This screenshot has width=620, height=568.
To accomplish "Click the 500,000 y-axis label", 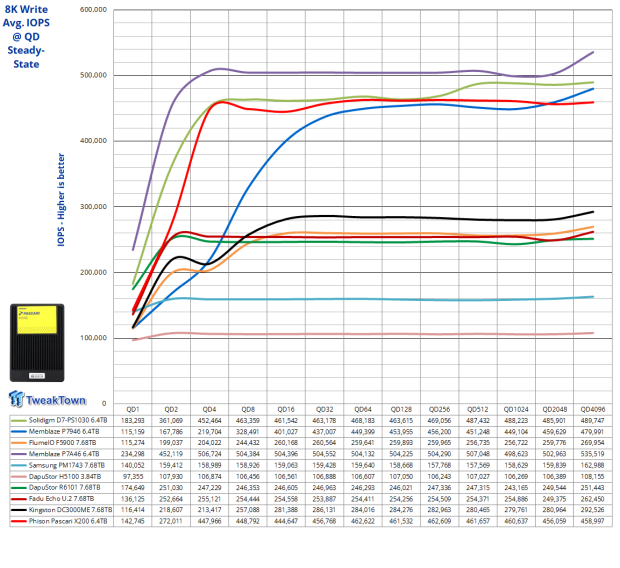I will coord(93,75).
